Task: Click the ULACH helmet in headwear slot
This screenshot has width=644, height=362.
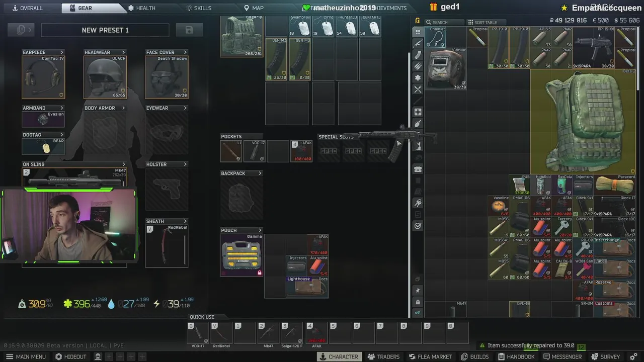Action: point(105,77)
